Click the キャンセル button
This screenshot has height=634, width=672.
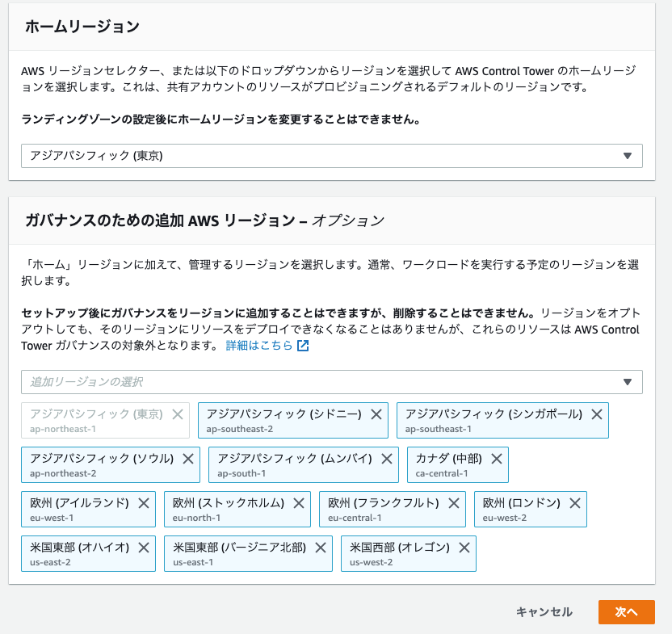click(544, 612)
